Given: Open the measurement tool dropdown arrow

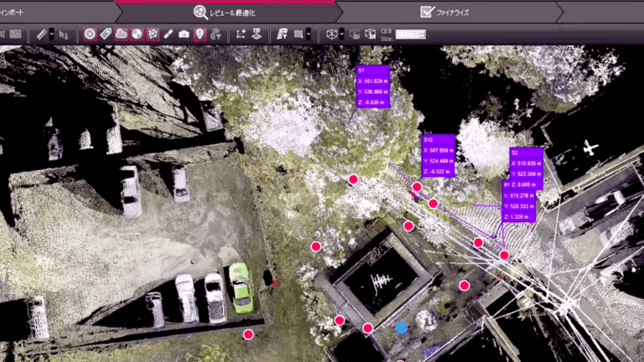Looking at the screenshot, I should 53,34.
